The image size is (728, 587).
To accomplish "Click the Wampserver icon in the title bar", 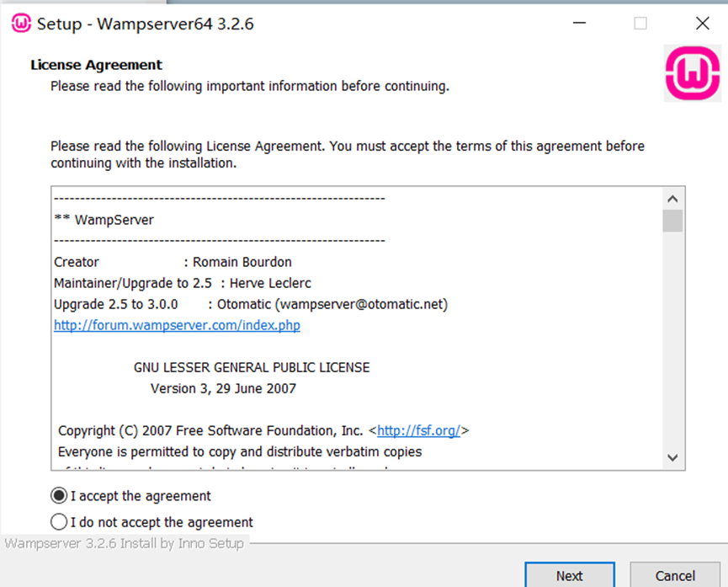I will point(21,24).
